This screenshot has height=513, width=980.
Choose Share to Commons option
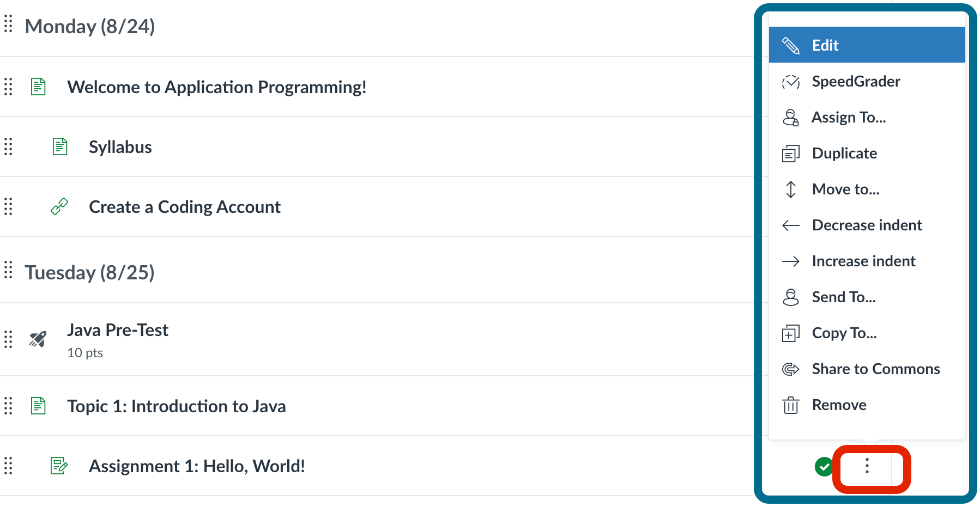[x=876, y=369]
